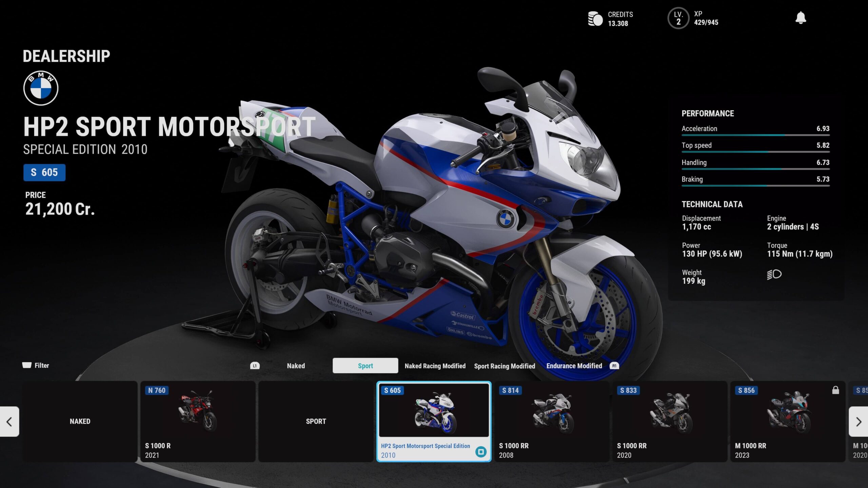Click the notification bell icon
Image resolution: width=868 pixels, height=488 pixels.
point(801,18)
